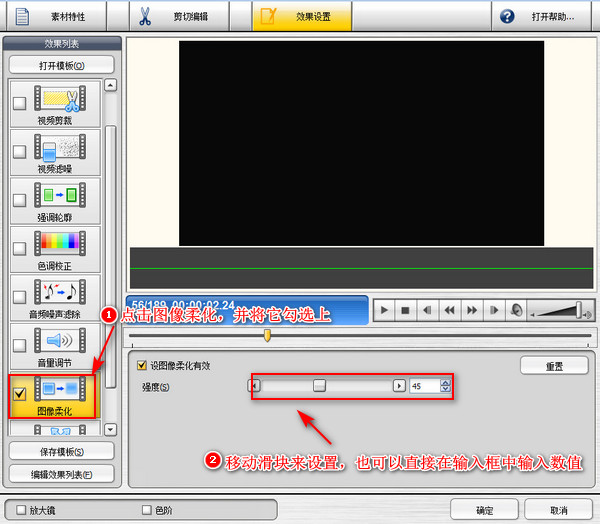Click the strength spinner down arrow
Viewport: 600px width, 524px height.
pos(445,389)
